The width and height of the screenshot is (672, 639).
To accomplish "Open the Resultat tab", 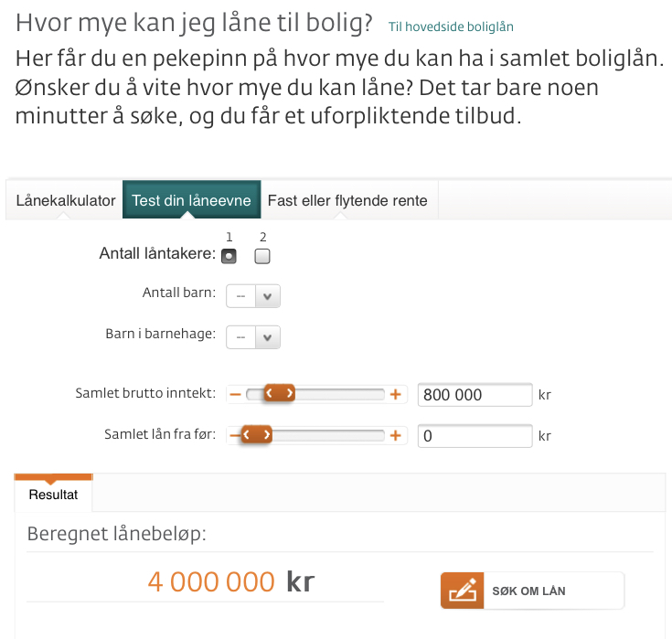I will pyautogui.click(x=54, y=495).
